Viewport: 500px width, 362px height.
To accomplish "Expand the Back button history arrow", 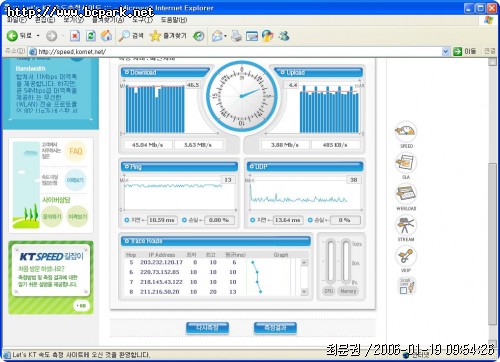I will pyautogui.click(x=38, y=36).
